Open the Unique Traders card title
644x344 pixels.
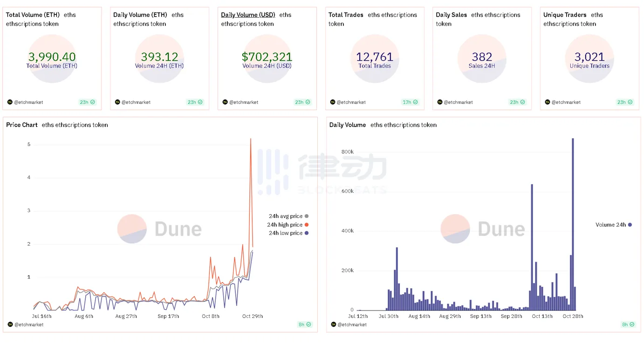coord(565,15)
